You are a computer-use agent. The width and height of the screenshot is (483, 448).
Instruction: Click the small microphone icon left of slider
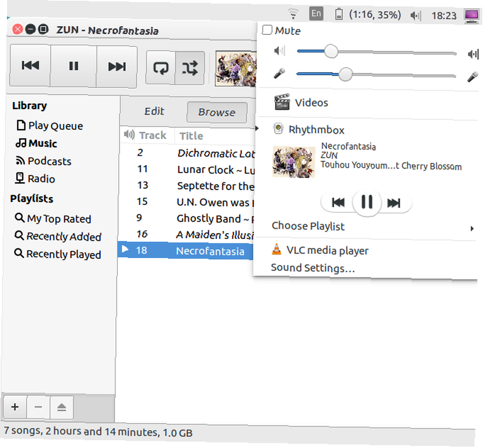click(279, 73)
